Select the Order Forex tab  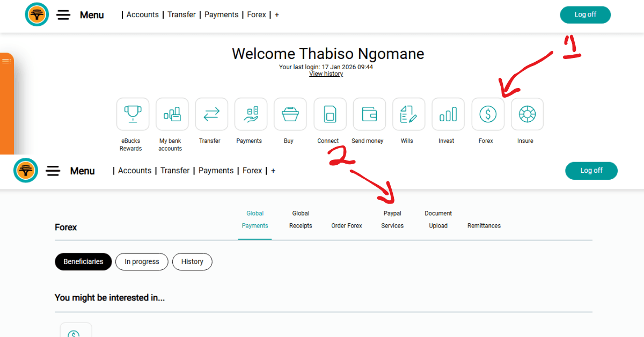(347, 226)
